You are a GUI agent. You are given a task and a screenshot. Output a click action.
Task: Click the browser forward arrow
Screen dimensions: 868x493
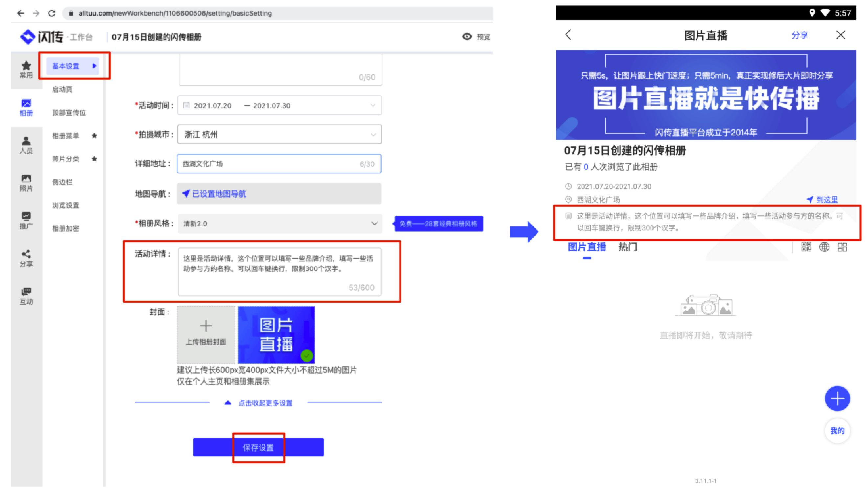tap(36, 13)
